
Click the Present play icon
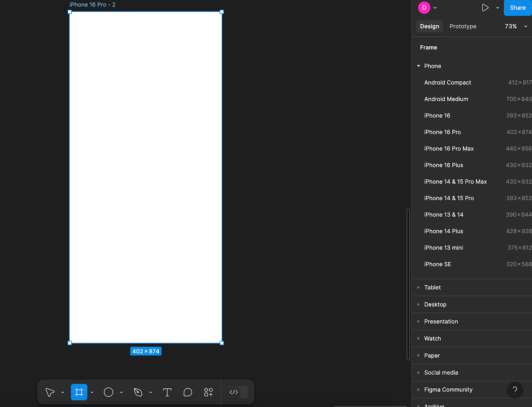click(x=485, y=8)
